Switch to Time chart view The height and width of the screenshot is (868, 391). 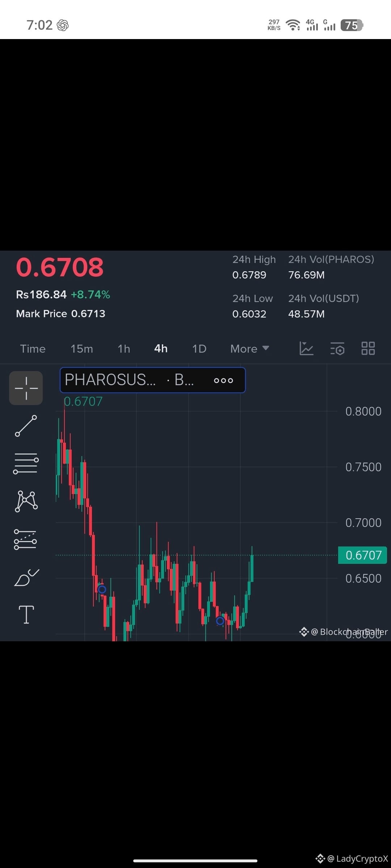coord(33,349)
